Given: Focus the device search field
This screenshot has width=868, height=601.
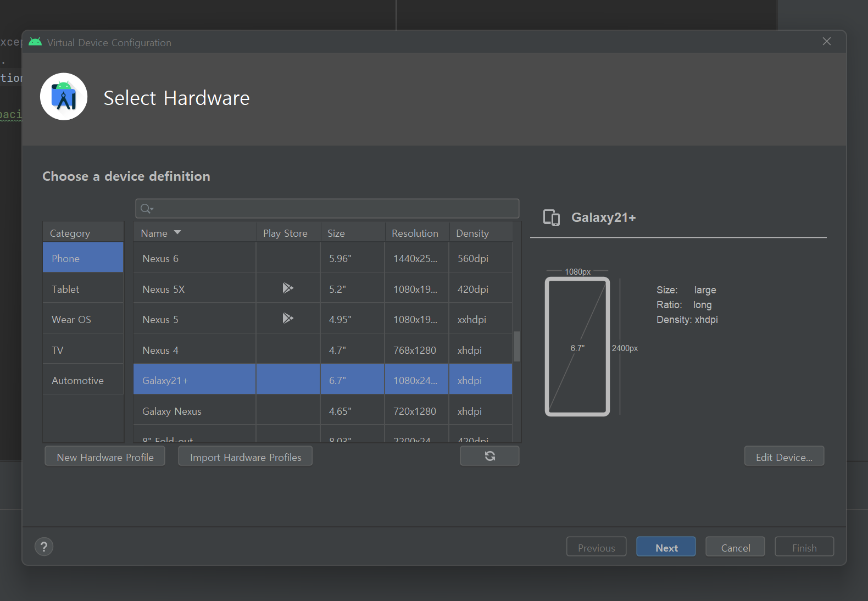Looking at the screenshot, I should pyautogui.click(x=327, y=209).
